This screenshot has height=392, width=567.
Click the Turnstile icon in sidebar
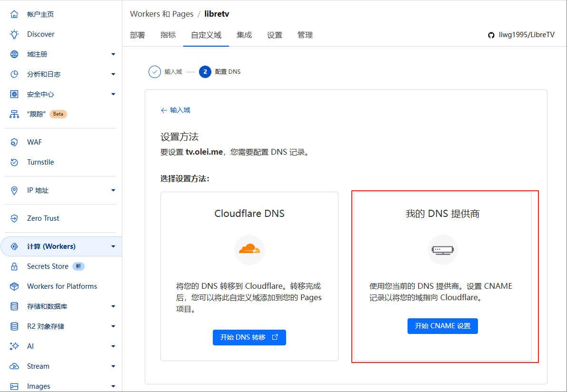pyautogui.click(x=14, y=162)
